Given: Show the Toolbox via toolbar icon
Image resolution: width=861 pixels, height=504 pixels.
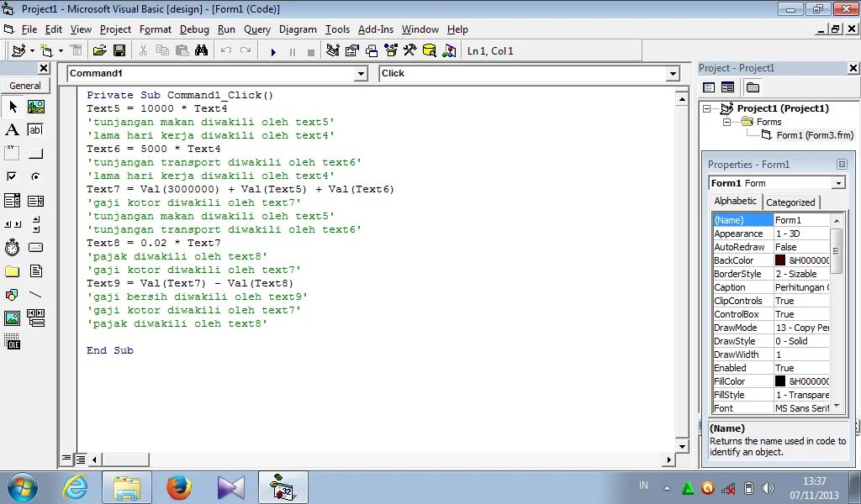Looking at the screenshot, I should coord(409,51).
